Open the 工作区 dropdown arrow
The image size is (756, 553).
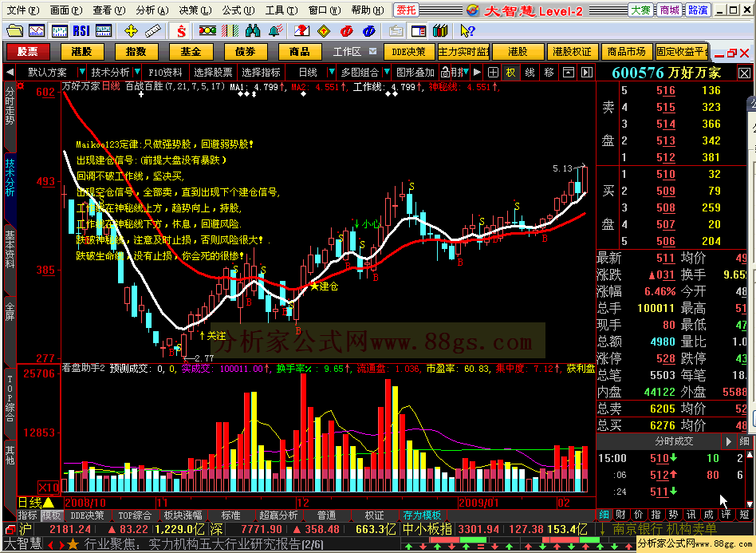372,51
